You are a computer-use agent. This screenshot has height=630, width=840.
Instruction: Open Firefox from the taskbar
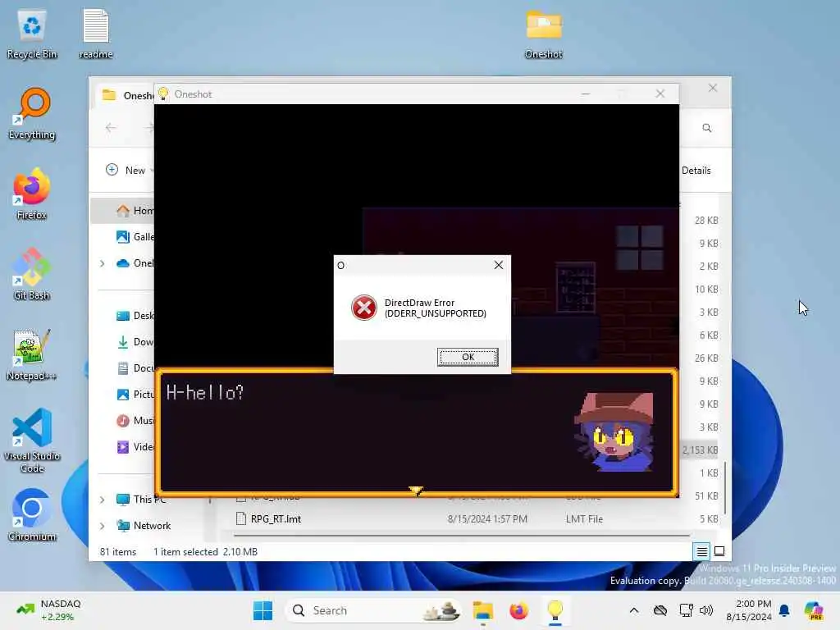[518, 610]
